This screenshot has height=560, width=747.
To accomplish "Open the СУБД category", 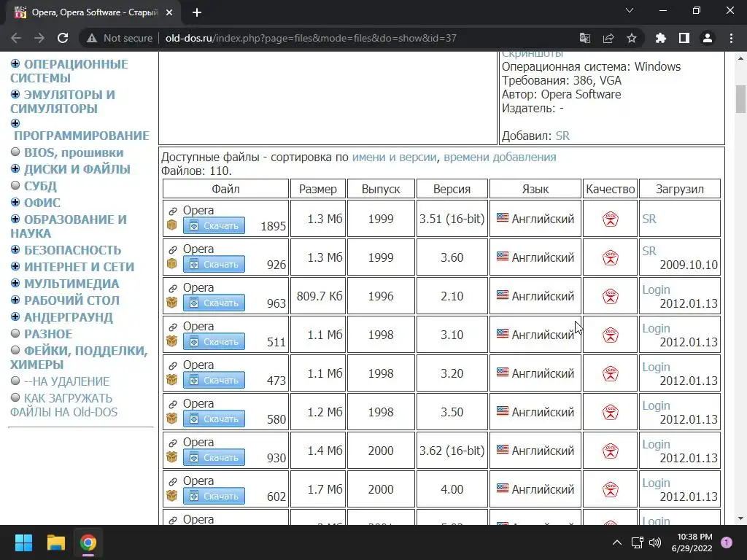I will point(41,186).
